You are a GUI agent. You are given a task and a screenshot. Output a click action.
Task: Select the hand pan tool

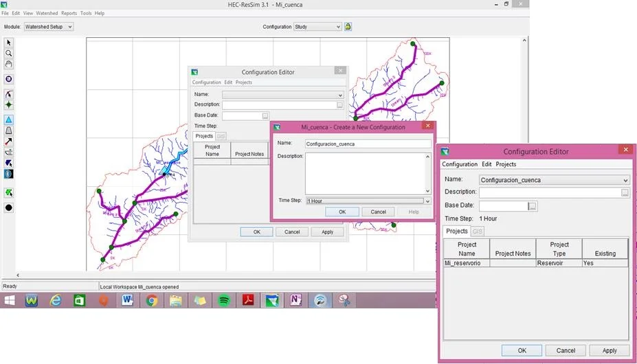click(x=8, y=64)
